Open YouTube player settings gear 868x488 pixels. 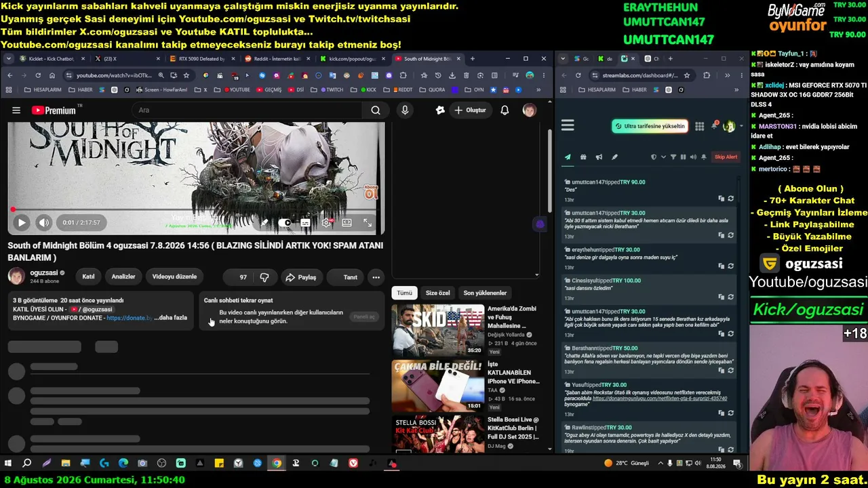(x=326, y=222)
